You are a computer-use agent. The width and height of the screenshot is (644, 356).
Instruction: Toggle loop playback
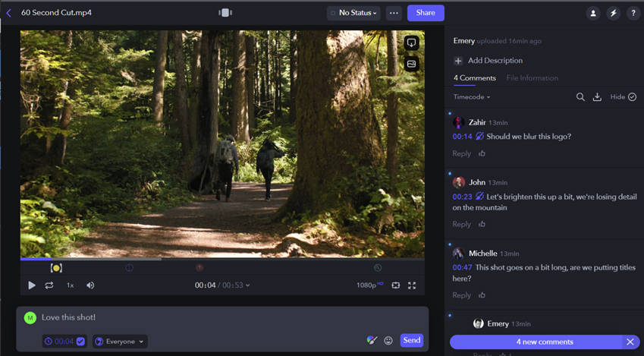click(49, 285)
